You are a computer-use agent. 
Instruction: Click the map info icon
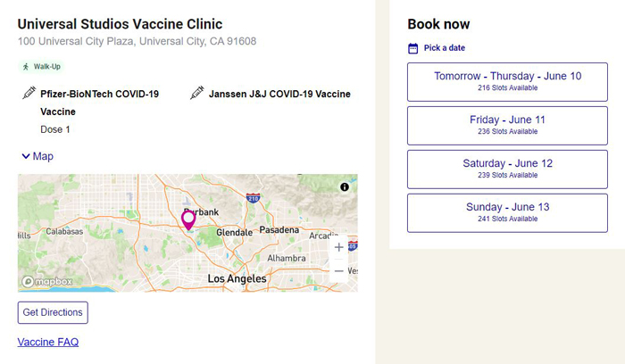[345, 186]
